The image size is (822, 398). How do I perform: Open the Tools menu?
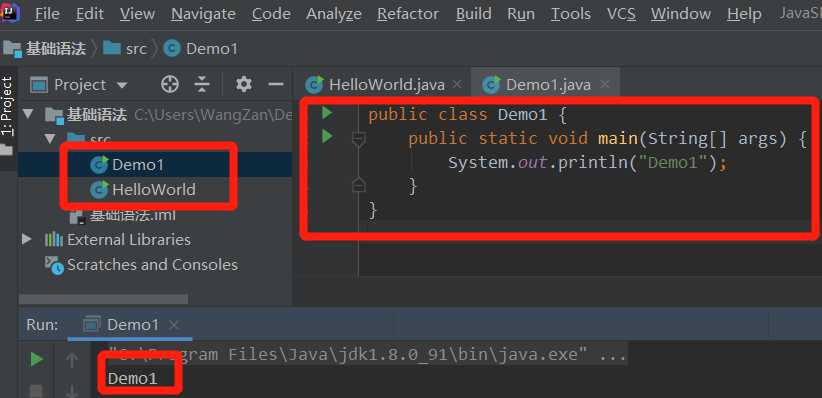[x=571, y=14]
